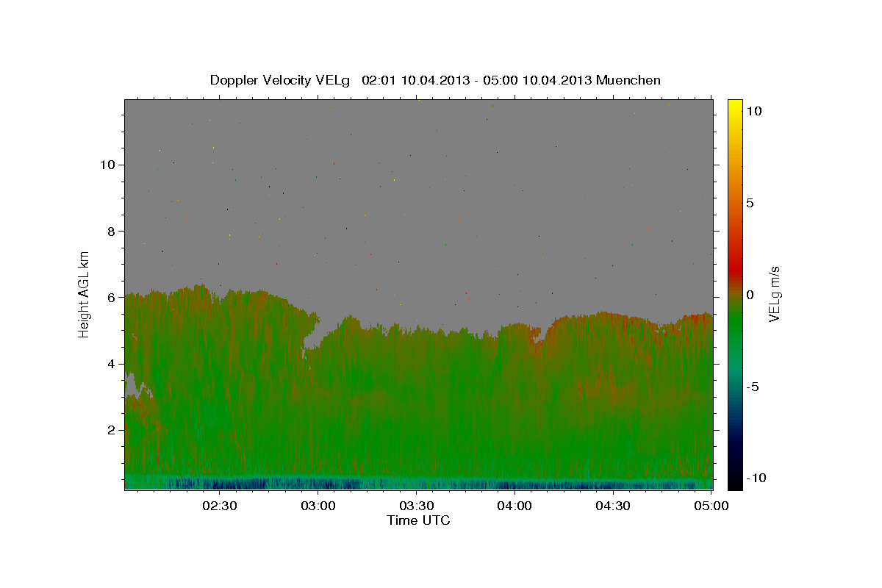Click the 03:30 time tick label

(416, 506)
